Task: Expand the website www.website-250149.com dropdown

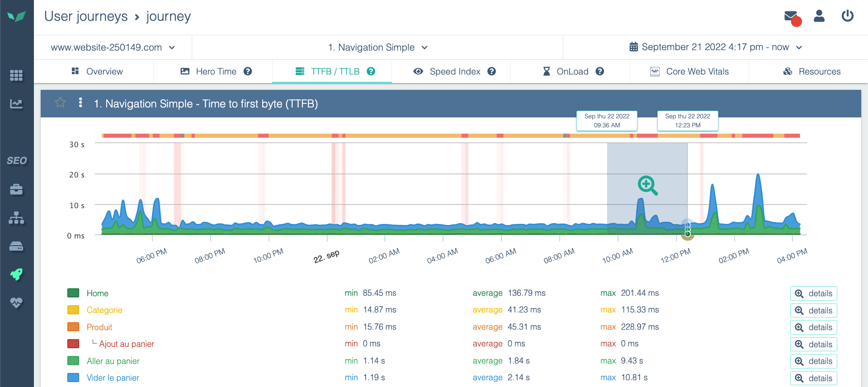Action: coord(113,47)
